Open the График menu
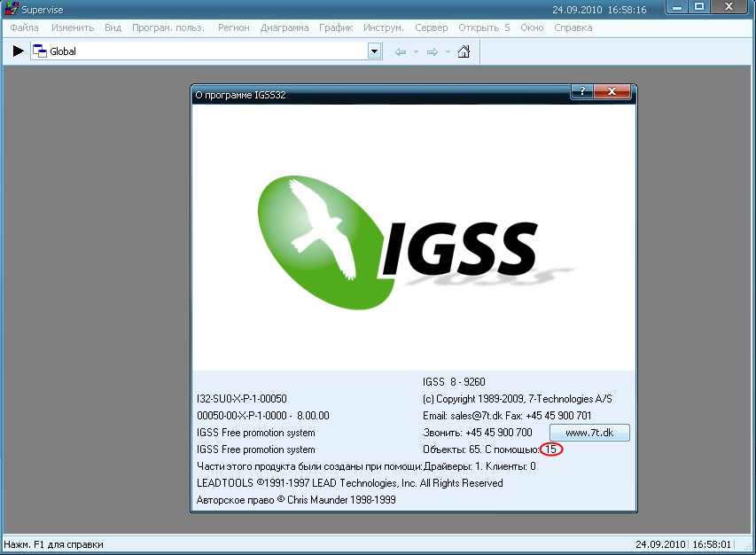Screen dimensions: 756x555 [x=336, y=27]
